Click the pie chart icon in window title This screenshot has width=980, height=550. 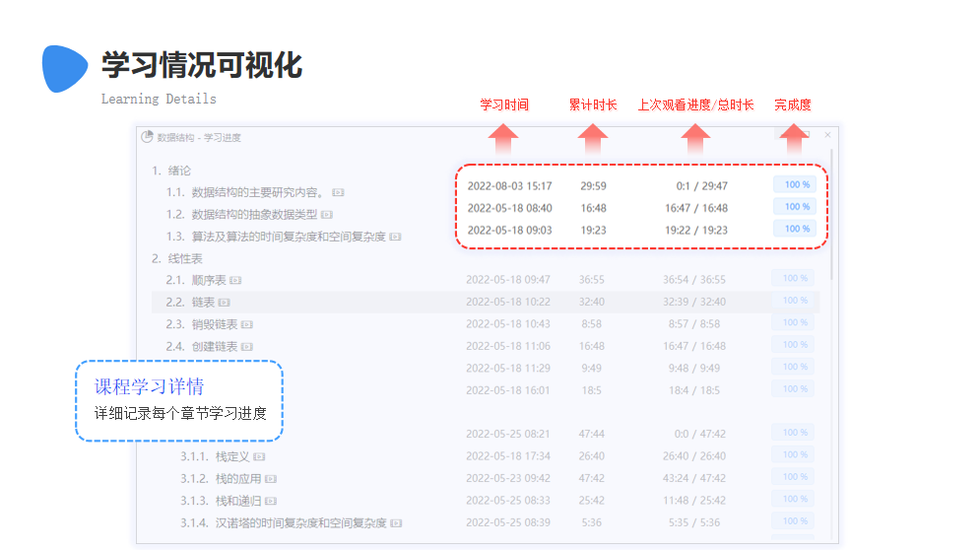[x=148, y=137]
